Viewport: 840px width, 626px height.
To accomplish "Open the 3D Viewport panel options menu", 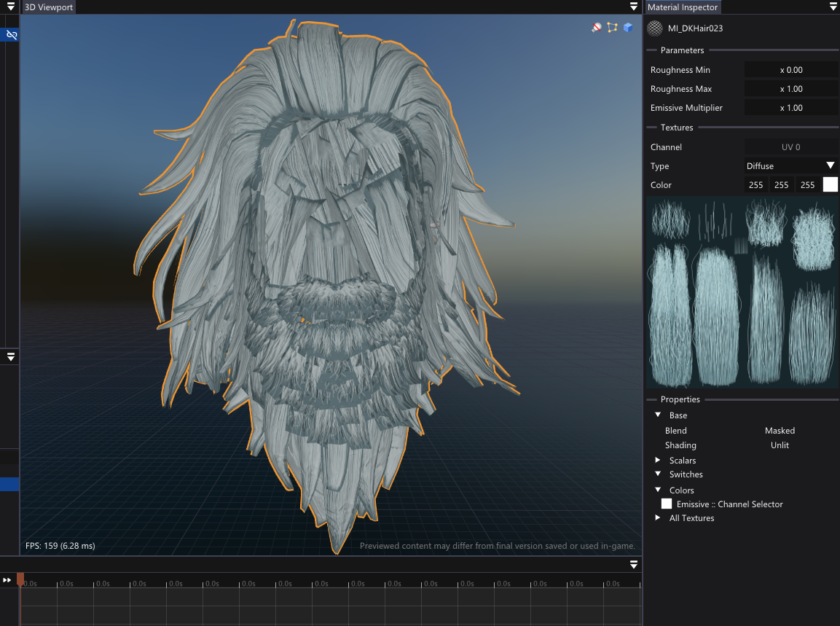I will (634, 7).
